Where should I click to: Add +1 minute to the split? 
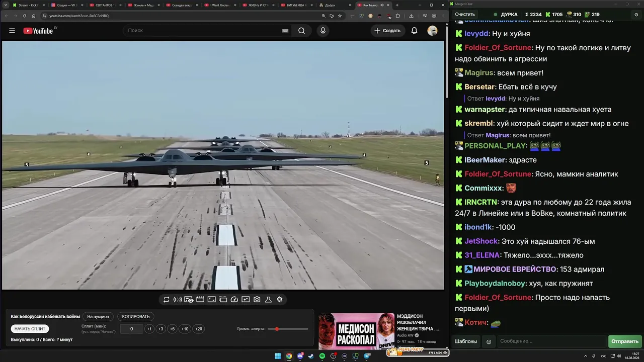pyautogui.click(x=149, y=329)
